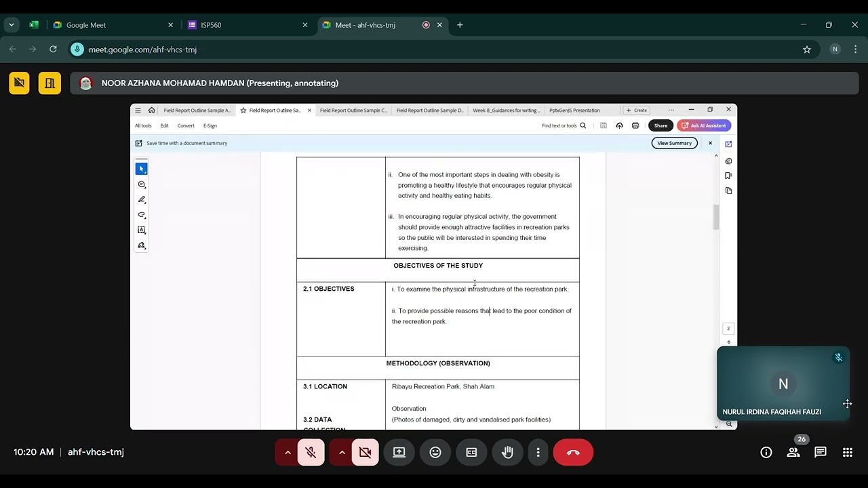Viewport: 868px width, 488px height.
Task: Open the page thumbnails copy icon
Action: 728,190
